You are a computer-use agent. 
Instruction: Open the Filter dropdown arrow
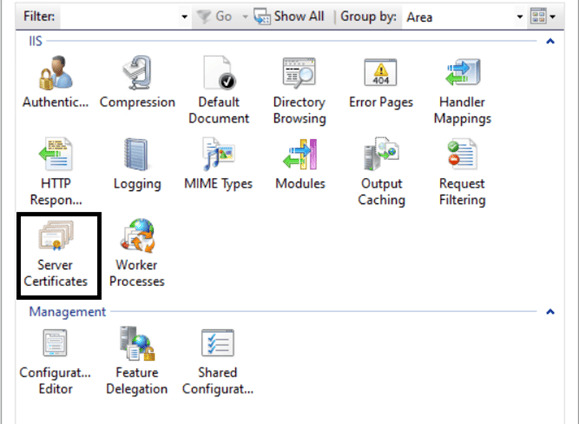(184, 17)
